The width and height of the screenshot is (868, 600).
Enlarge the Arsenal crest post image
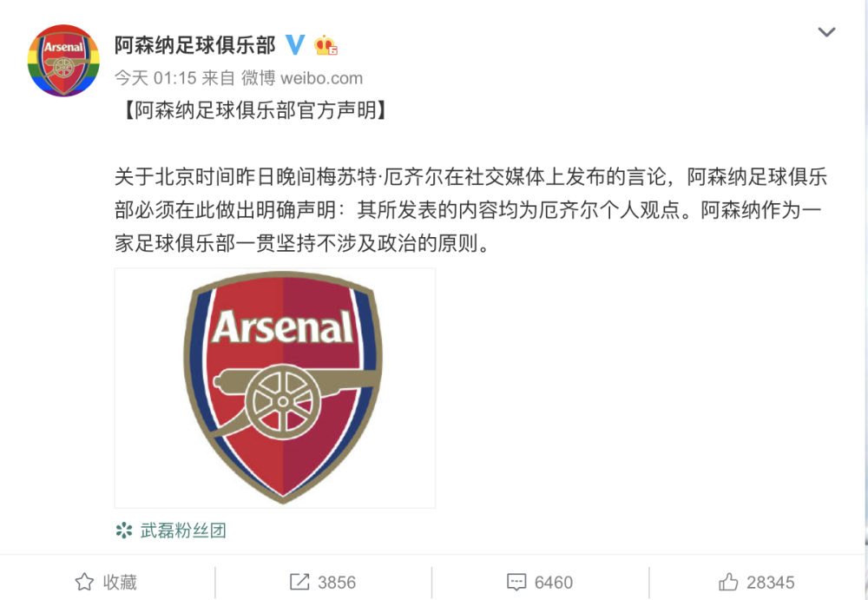[x=275, y=388]
